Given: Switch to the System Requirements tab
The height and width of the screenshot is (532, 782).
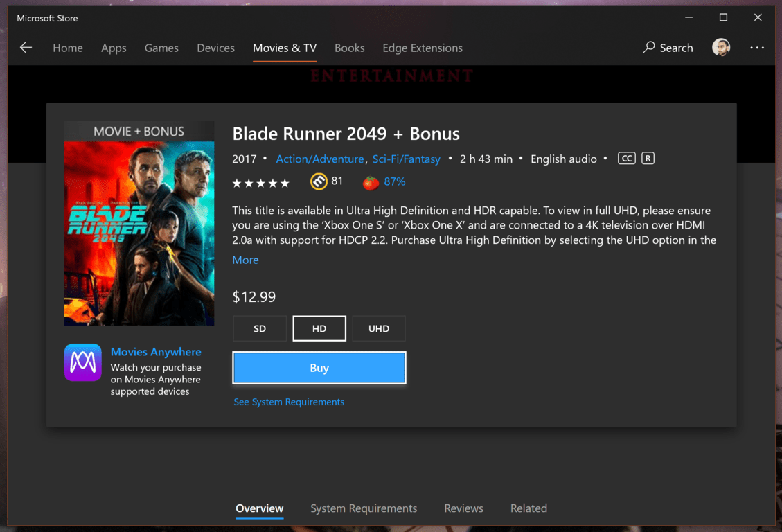Looking at the screenshot, I should point(364,508).
